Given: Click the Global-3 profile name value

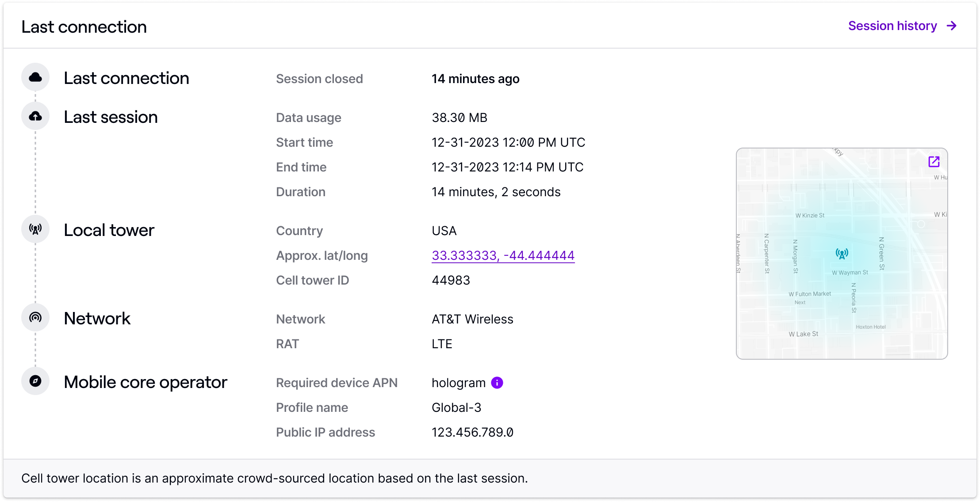Looking at the screenshot, I should point(456,407).
